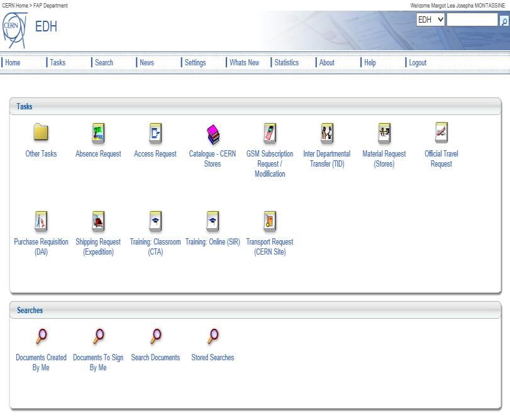Click the 'Material Request (Stores)' text link
The image size is (510, 420).
click(384, 158)
